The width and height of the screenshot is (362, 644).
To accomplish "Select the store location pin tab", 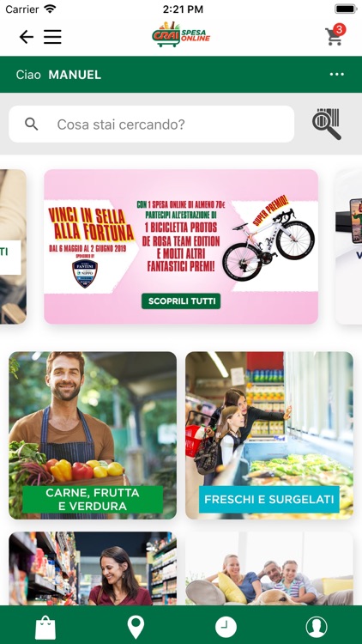I will 136,627.
